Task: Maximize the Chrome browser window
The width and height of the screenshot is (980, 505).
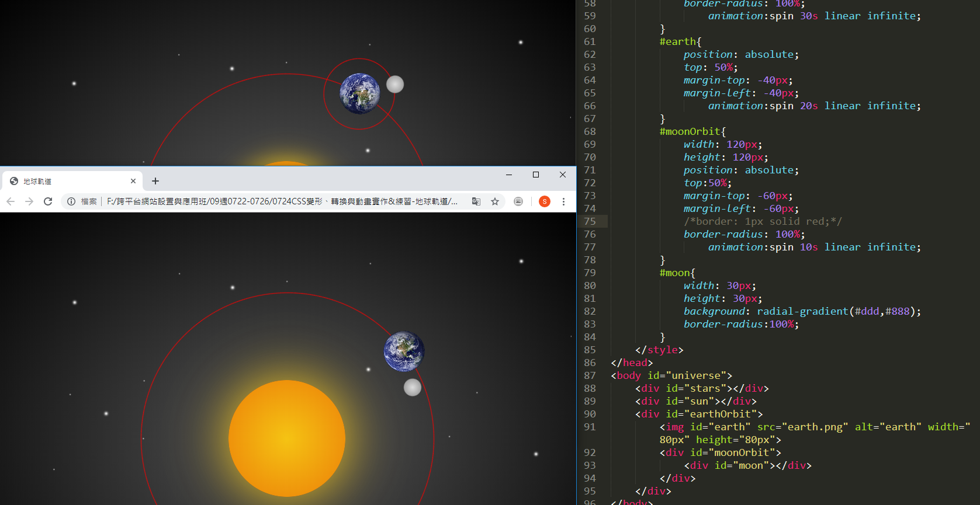Action: point(536,175)
